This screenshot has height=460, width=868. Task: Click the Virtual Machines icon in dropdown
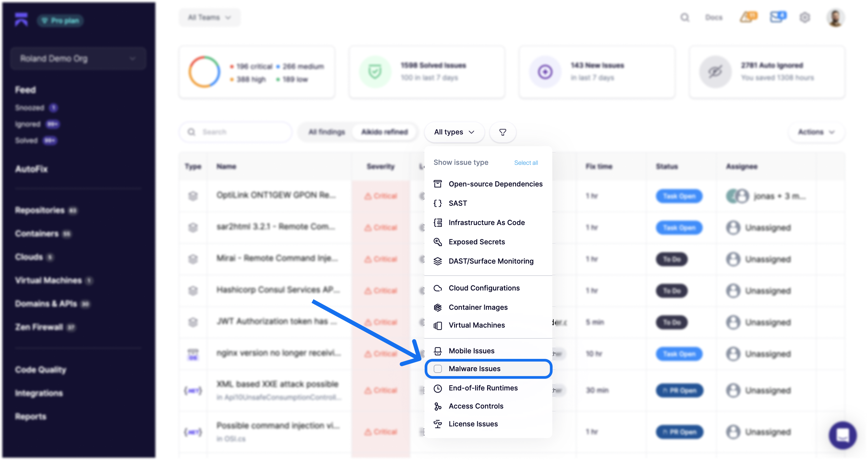[438, 326]
